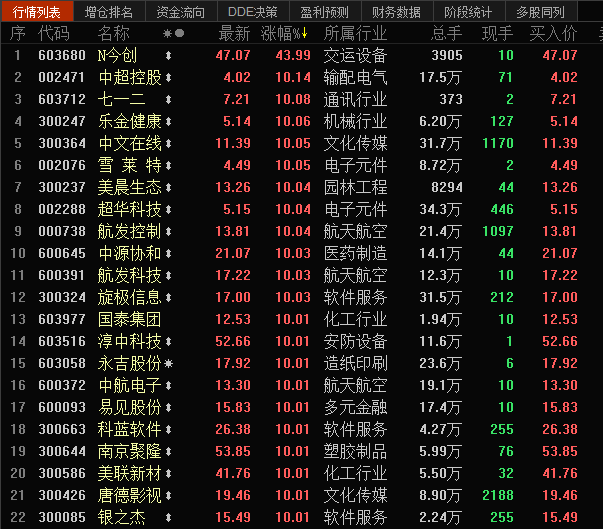Click the dot icon in name column header

180,33
